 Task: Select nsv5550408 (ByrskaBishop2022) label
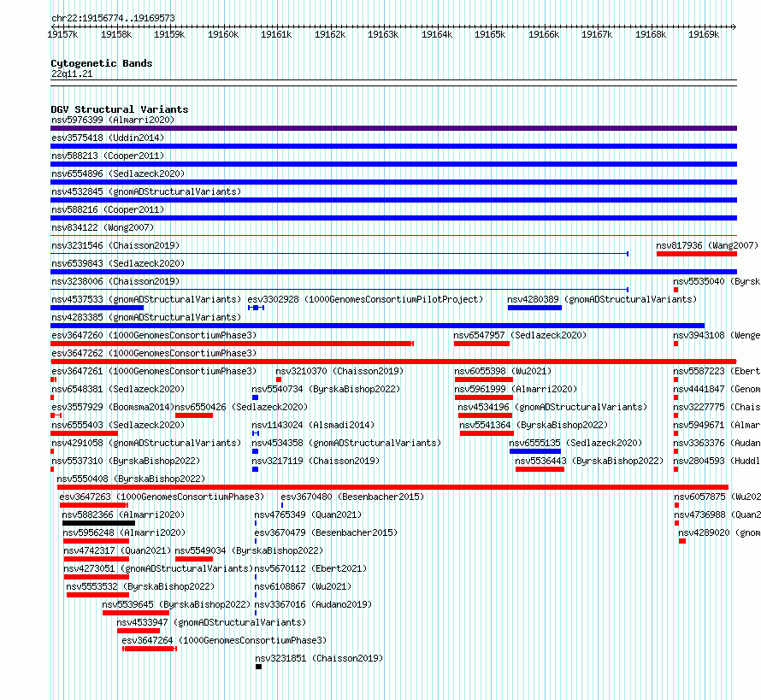pos(131,479)
